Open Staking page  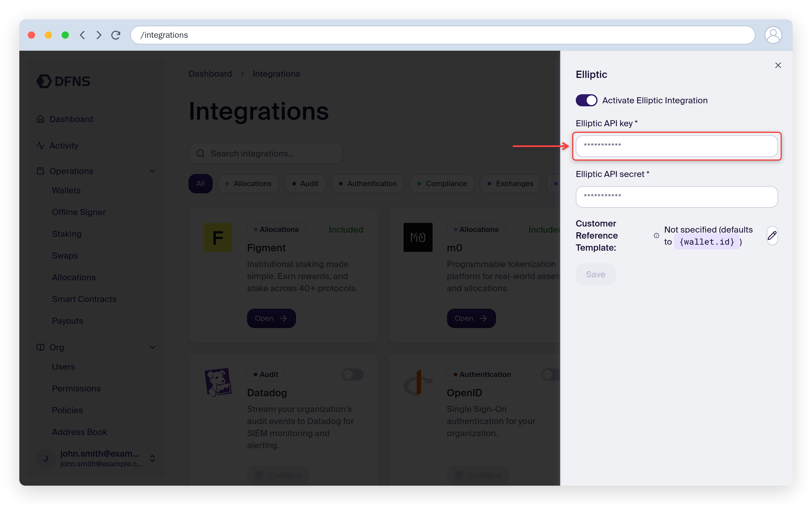pos(66,234)
